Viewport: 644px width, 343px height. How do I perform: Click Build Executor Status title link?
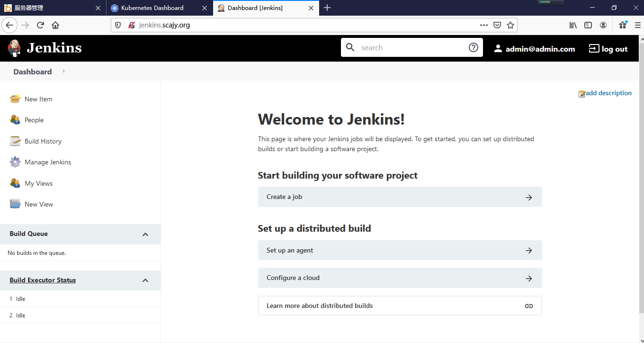tap(43, 280)
